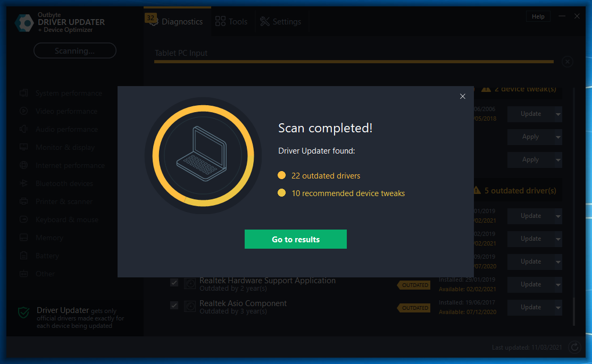Open the Settings tab
Image resolution: width=592 pixels, height=364 pixels.
click(x=280, y=21)
